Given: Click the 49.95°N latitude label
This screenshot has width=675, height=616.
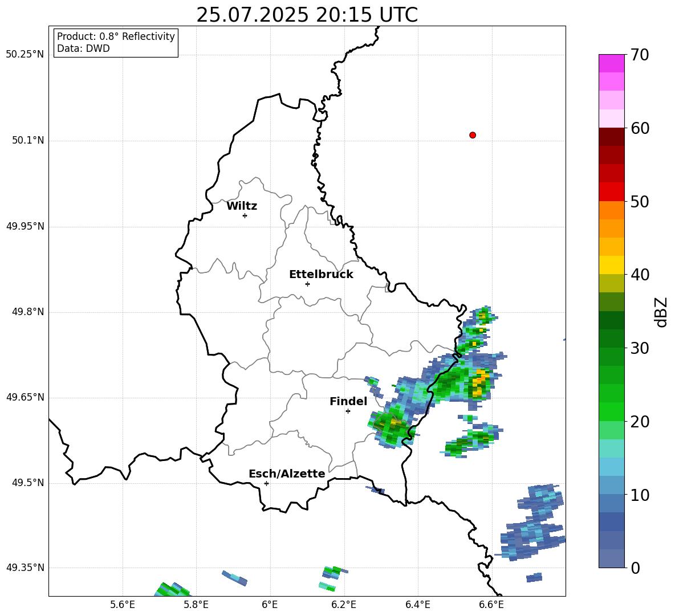Looking at the screenshot, I should [25, 226].
